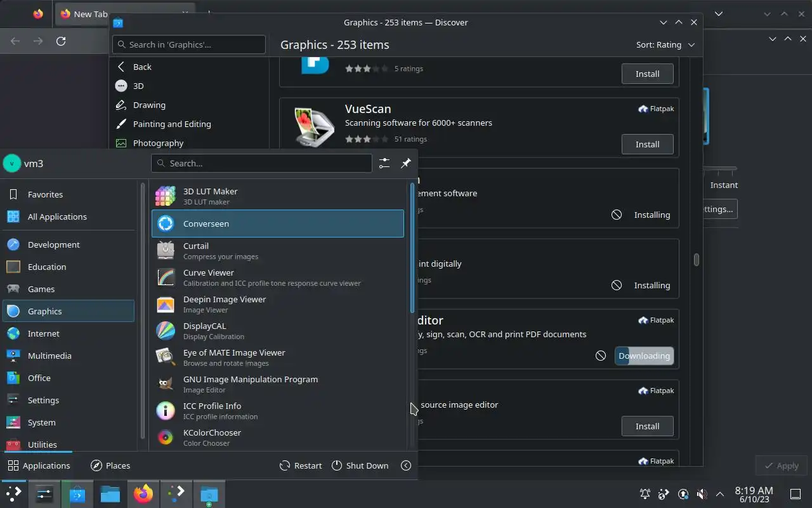Select All Applications category
812x508 pixels.
[69, 217]
